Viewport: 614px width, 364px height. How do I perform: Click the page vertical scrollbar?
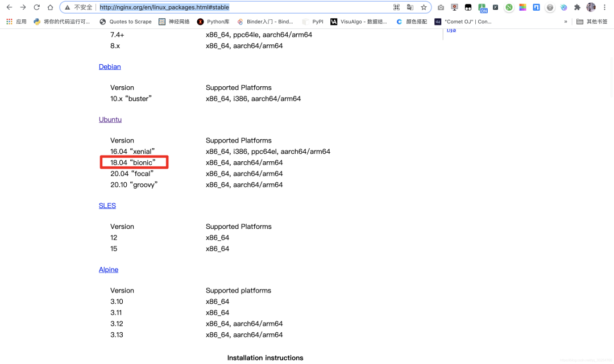tap(612, 78)
